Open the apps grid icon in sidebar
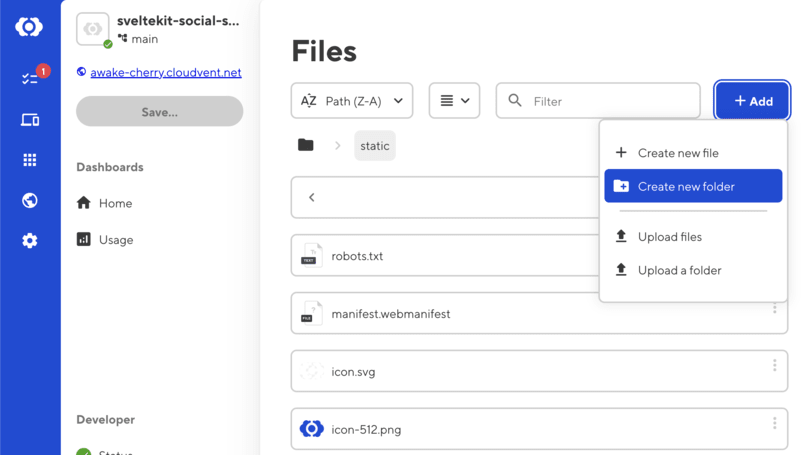808x455 pixels. pos(30,160)
